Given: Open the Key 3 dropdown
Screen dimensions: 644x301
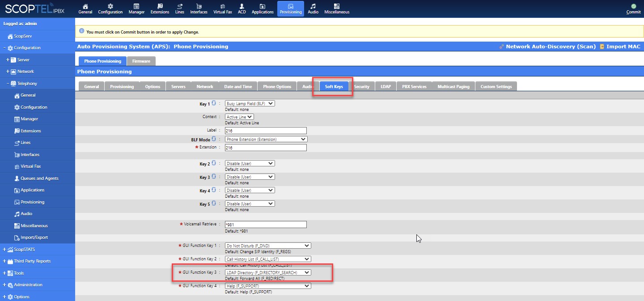Looking at the screenshot, I should point(250,177).
